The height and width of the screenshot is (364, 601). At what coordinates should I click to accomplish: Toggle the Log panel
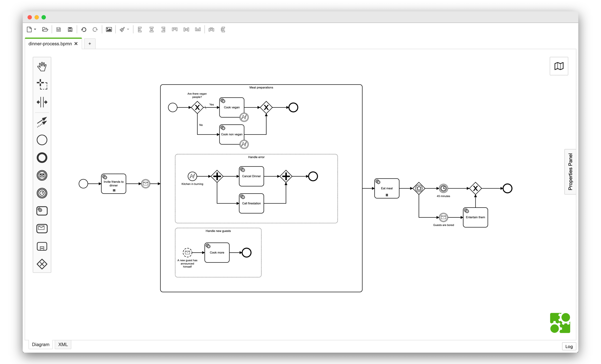569,346
